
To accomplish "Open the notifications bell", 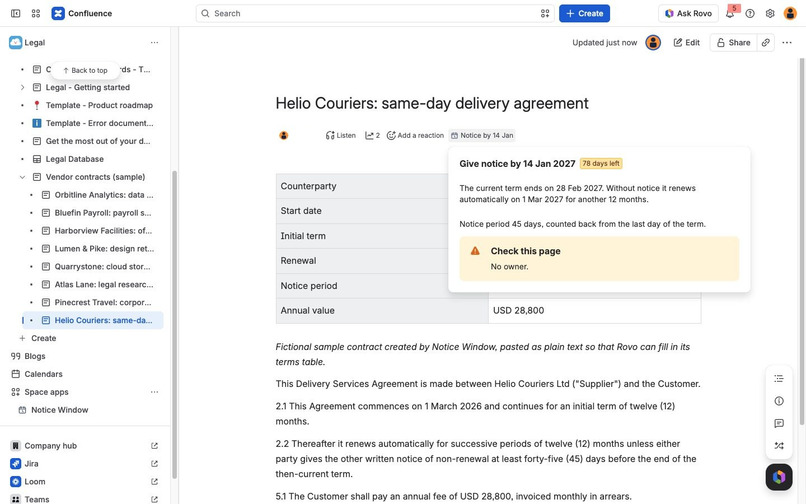I will [x=730, y=14].
